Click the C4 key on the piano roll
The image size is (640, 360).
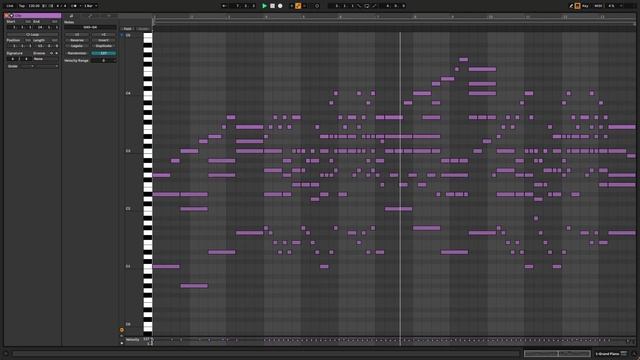pos(148,94)
